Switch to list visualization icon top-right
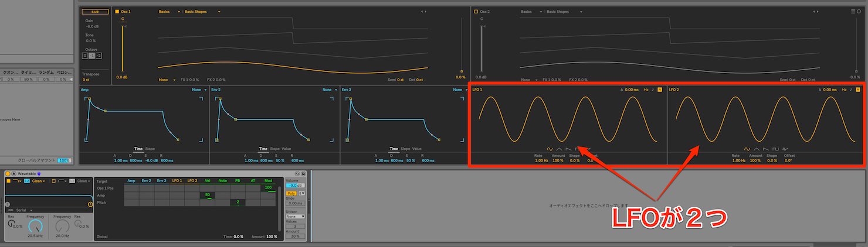The image size is (868, 247). 853,11
